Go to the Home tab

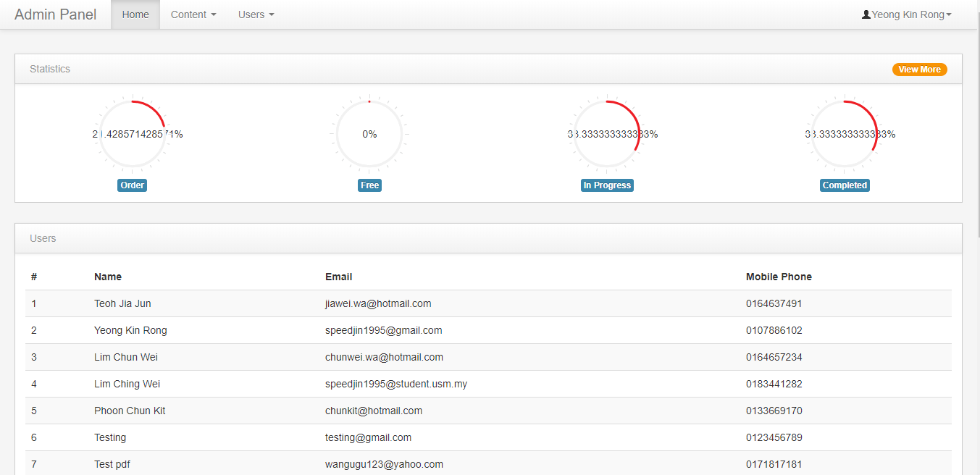[135, 14]
